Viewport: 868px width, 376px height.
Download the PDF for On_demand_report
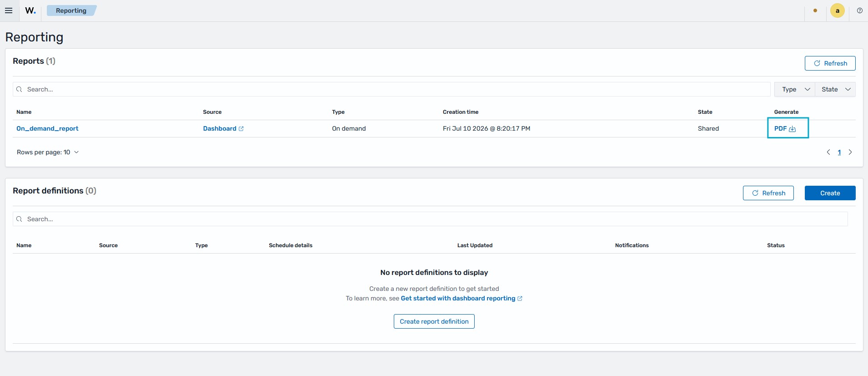click(785, 128)
